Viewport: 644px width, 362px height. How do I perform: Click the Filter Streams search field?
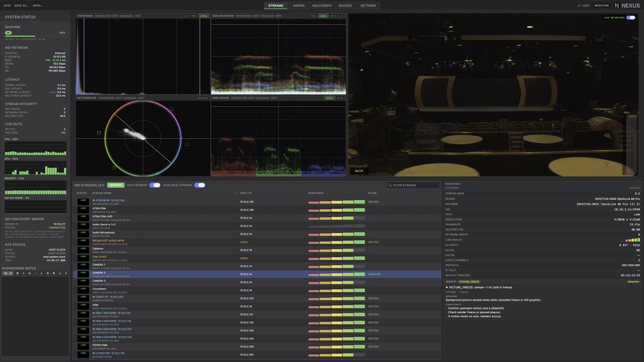click(x=413, y=185)
